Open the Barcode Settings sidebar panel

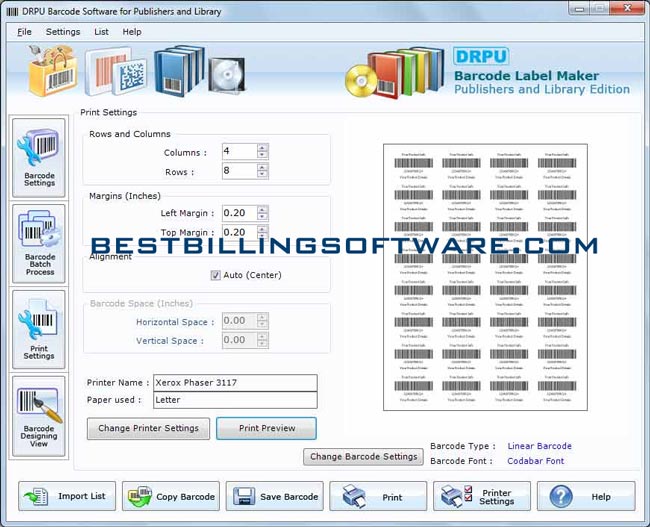(x=39, y=158)
